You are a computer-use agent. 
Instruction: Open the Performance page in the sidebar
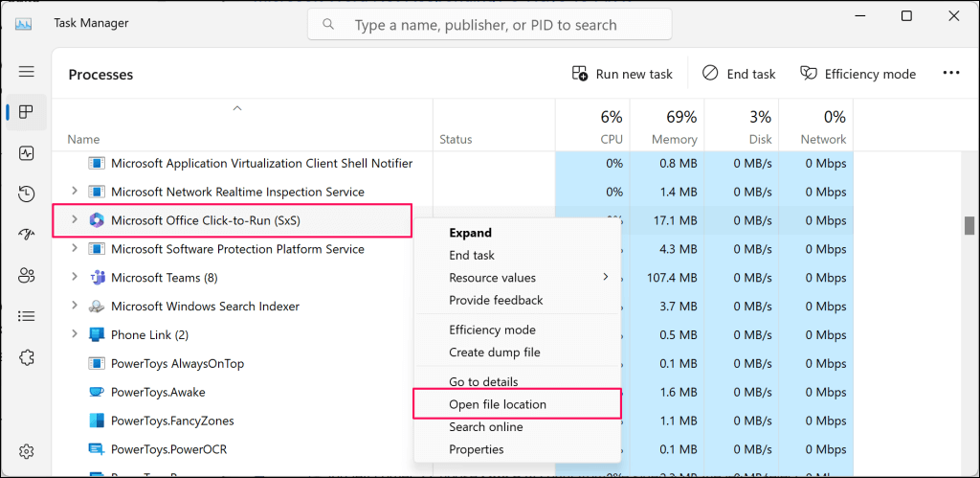pyautogui.click(x=27, y=153)
